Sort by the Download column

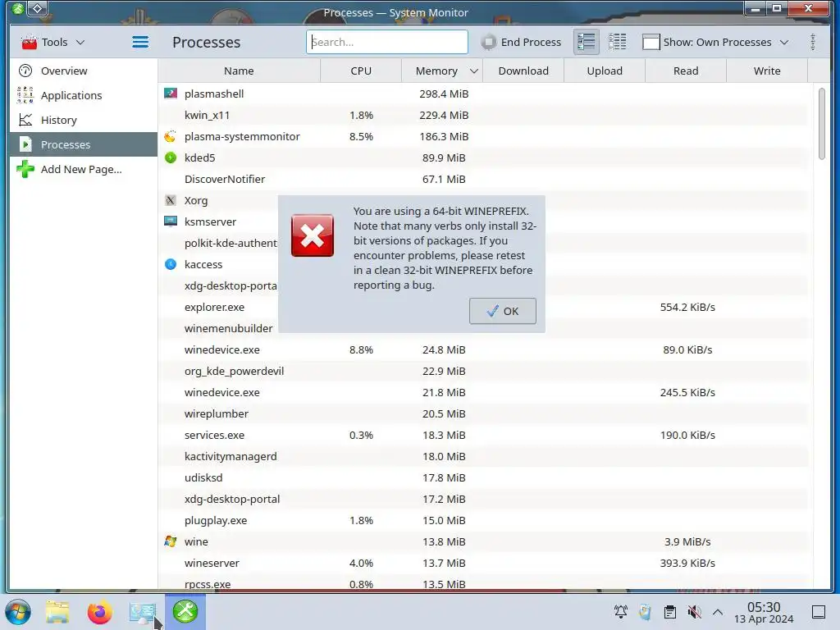coord(523,71)
